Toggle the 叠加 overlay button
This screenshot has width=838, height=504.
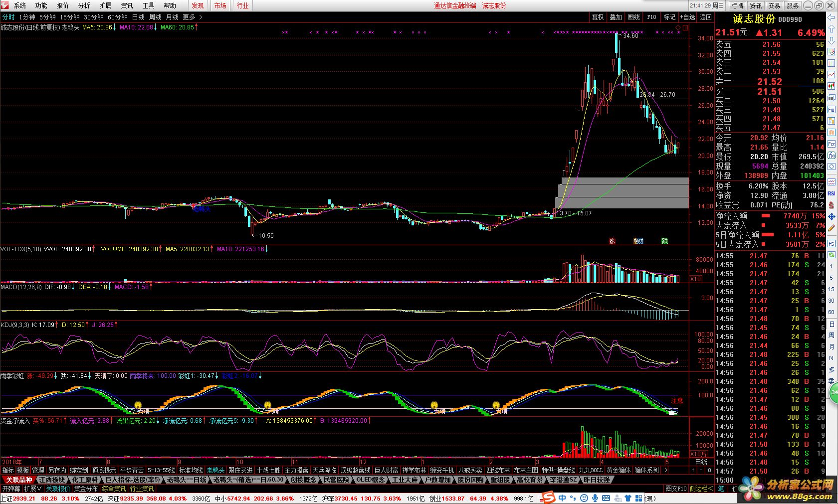click(616, 17)
